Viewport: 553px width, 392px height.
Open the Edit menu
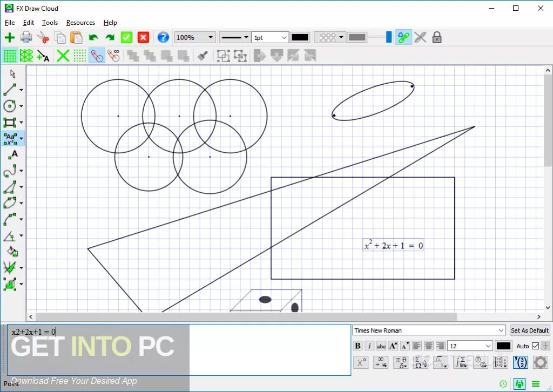coord(28,23)
